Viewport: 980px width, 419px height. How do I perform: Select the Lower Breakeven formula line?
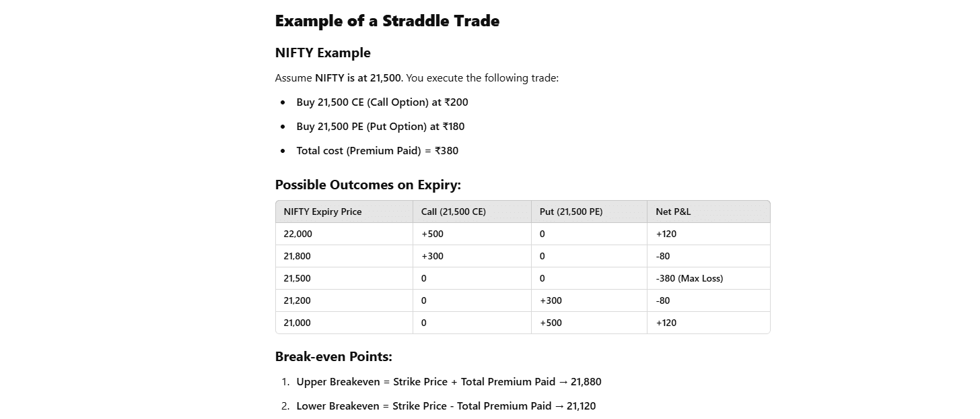(446, 406)
